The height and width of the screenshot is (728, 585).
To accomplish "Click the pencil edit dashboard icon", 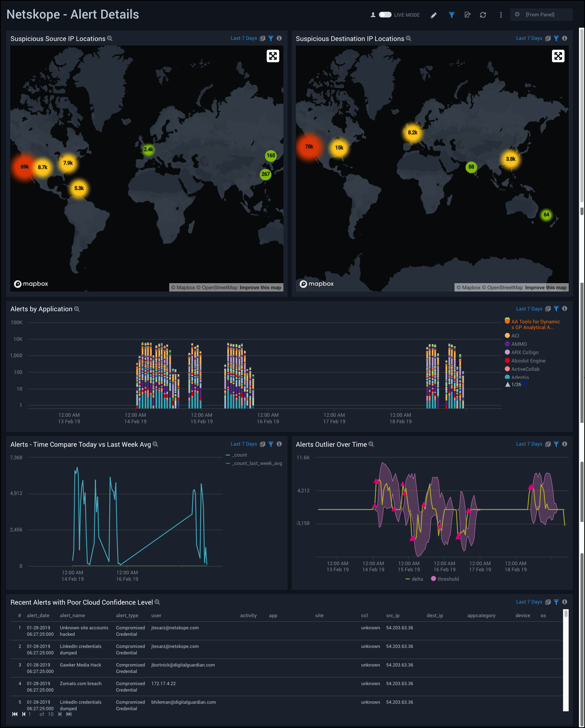I will point(434,15).
